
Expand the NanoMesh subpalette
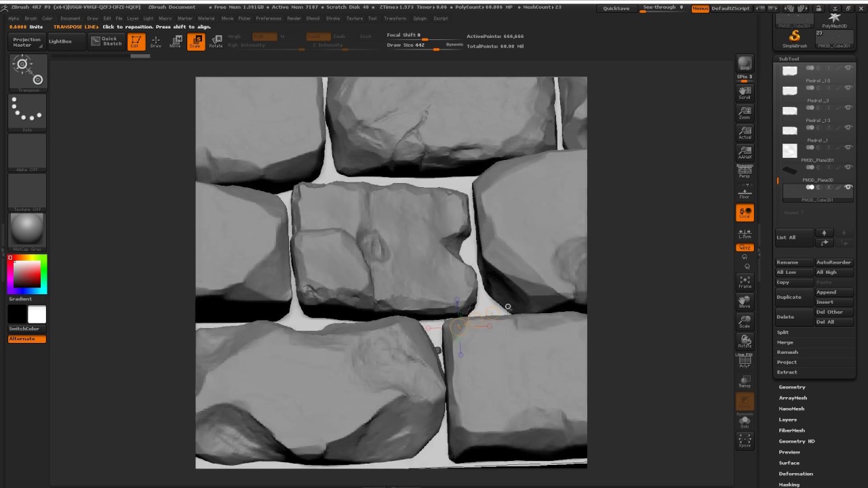(791, 409)
